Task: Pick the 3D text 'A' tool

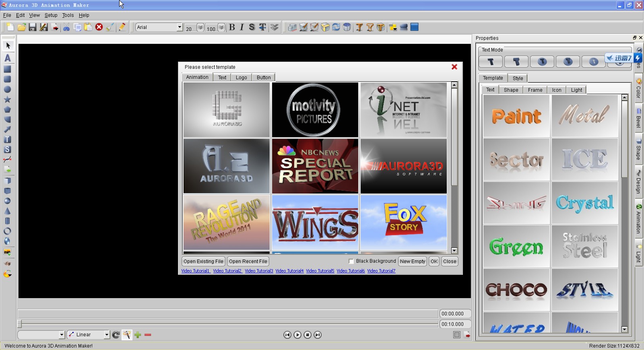Action: point(7,58)
